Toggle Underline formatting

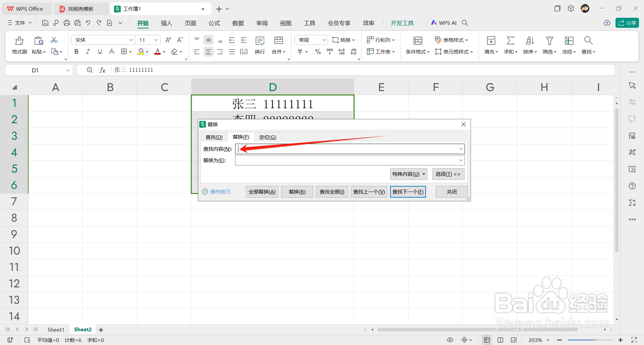pyautogui.click(x=100, y=52)
